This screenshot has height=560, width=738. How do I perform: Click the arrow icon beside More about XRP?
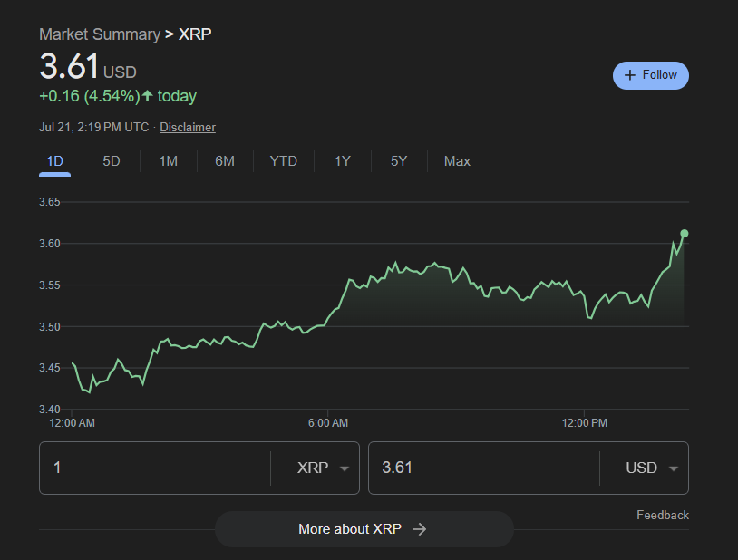[x=420, y=529]
